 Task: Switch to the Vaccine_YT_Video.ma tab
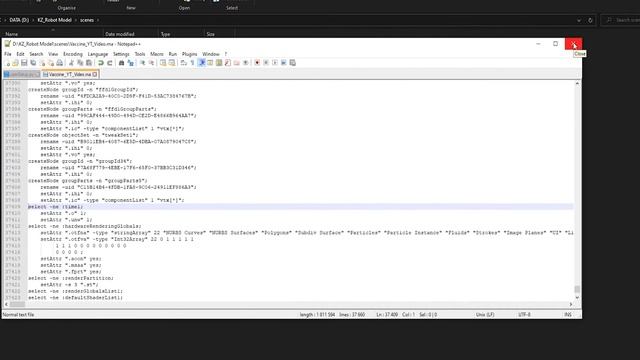pyautogui.click(x=70, y=75)
